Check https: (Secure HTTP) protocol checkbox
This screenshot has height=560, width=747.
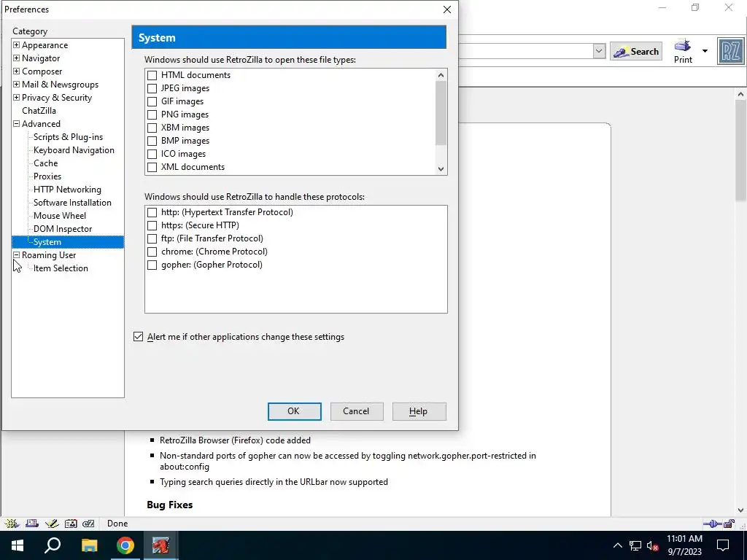152,225
